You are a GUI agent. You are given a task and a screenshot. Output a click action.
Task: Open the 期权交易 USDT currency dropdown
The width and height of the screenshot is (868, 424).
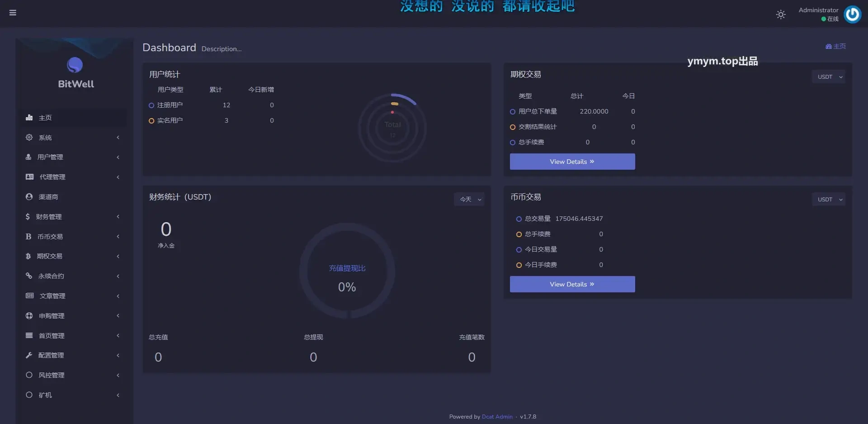click(x=829, y=77)
